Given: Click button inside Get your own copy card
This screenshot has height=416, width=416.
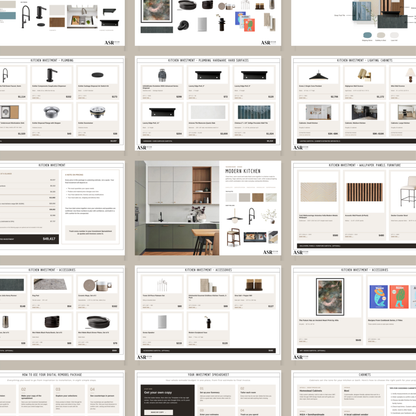Looking at the screenshot, I should click(x=158, y=412).
